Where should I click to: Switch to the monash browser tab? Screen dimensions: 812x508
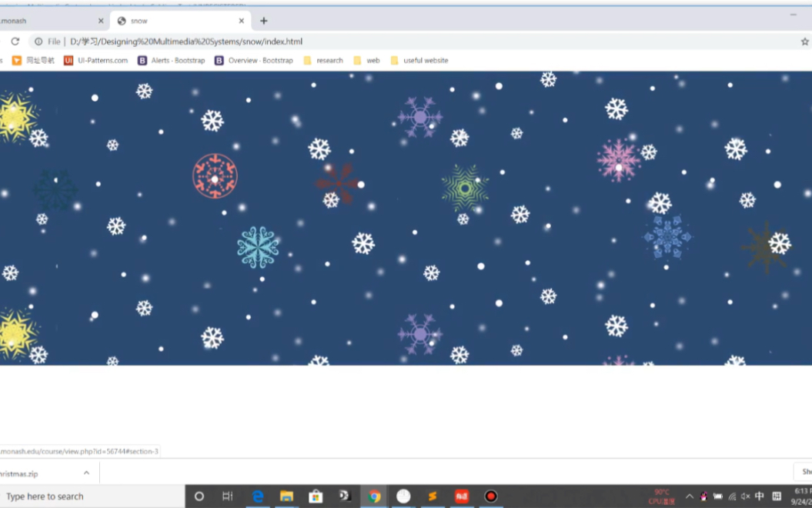click(46, 21)
